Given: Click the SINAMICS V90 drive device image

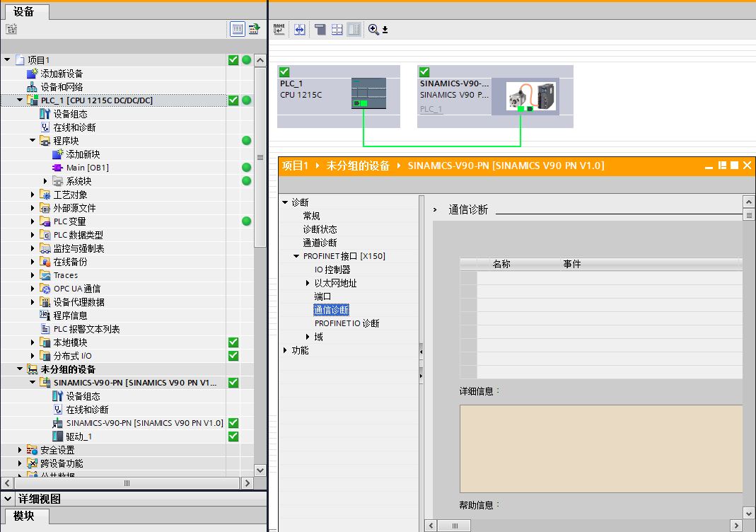Looking at the screenshot, I should coord(531,96).
